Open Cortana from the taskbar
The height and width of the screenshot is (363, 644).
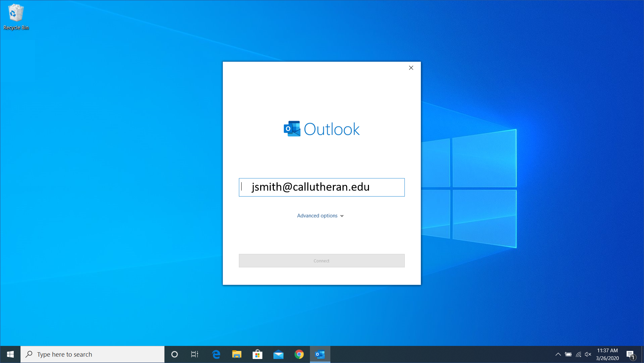pyautogui.click(x=174, y=354)
